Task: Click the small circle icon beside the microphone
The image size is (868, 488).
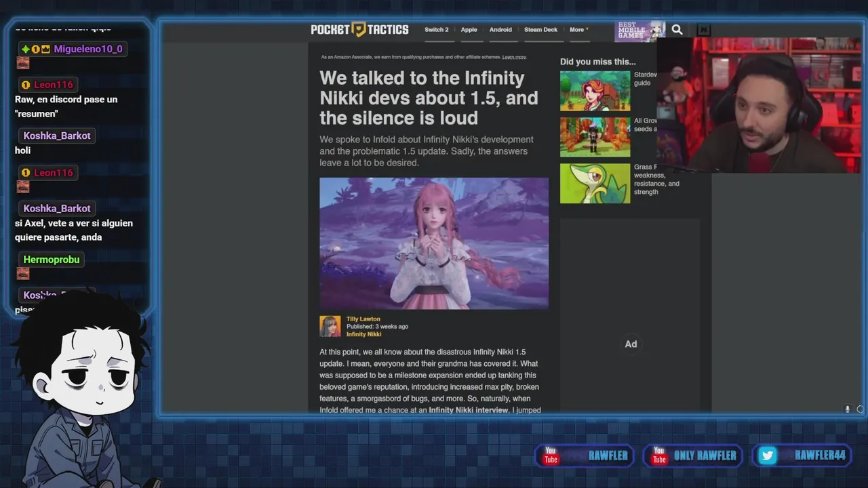Action: [860, 409]
